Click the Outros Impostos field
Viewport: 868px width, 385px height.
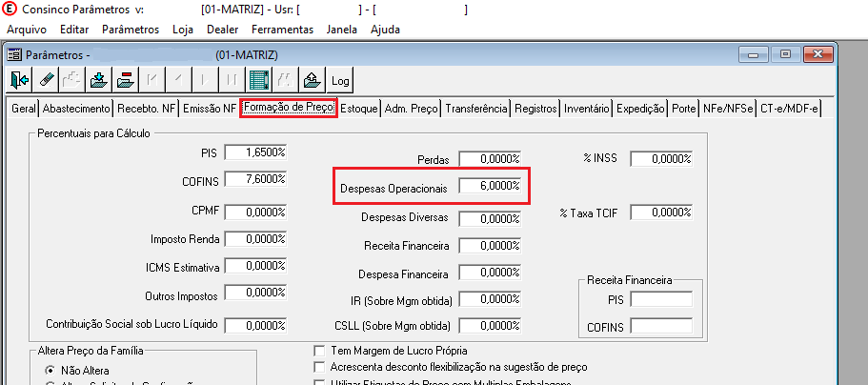coord(255,294)
